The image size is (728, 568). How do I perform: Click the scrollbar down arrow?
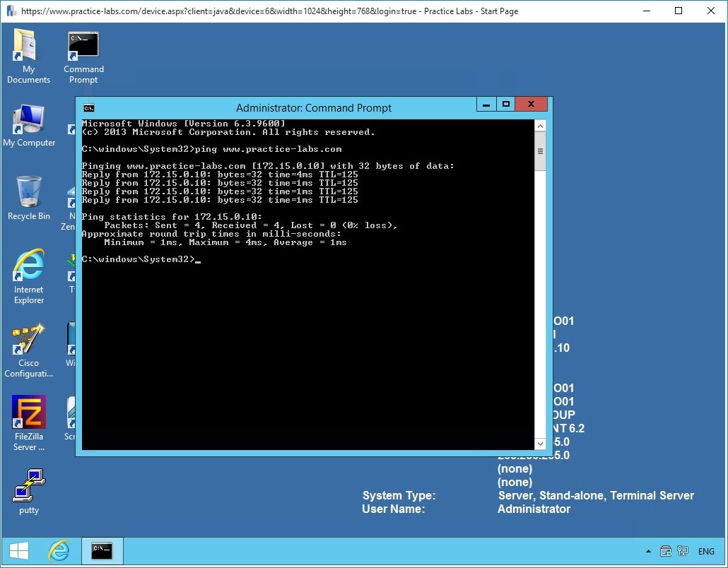(540, 443)
